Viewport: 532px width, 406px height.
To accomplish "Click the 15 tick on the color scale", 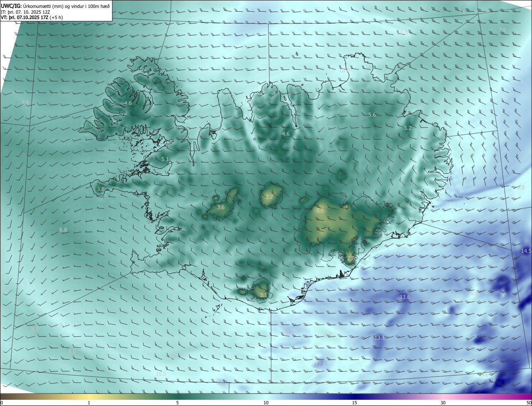I will click(355, 403).
